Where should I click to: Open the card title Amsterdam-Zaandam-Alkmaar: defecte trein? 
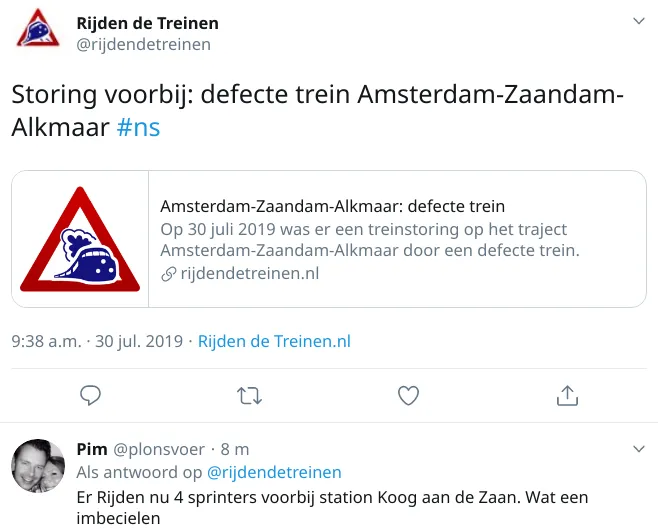332,206
